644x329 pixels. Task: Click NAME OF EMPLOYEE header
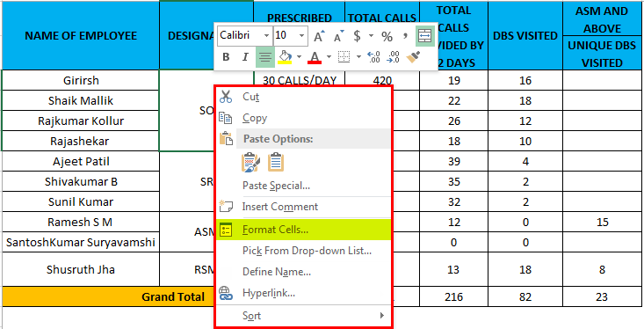[81, 35]
